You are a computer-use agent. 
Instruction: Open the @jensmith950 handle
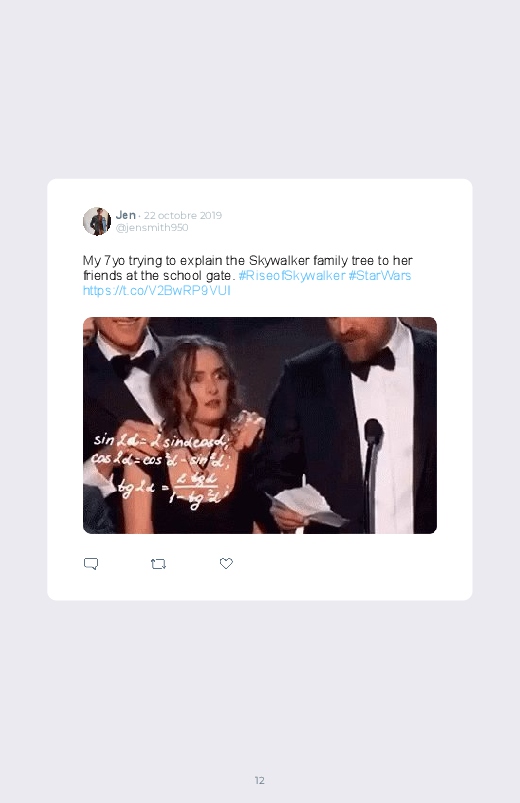click(x=152, y=227)
